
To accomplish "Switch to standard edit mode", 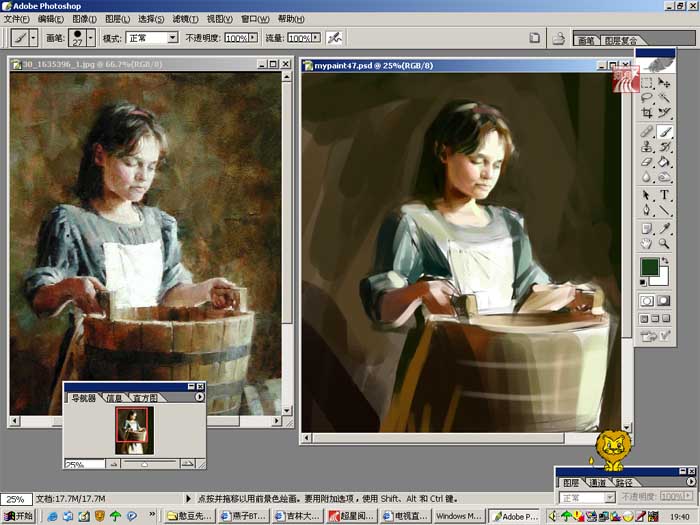I will 647,301.
